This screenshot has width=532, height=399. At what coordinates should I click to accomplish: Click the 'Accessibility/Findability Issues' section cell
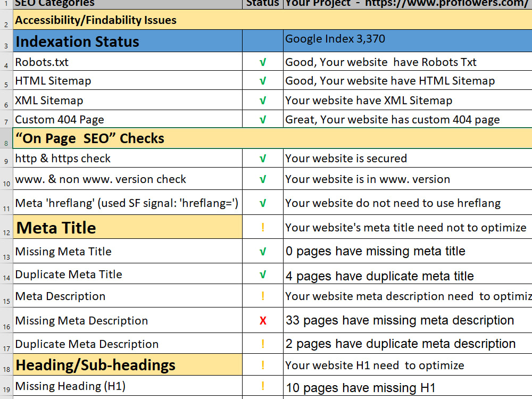272,20
